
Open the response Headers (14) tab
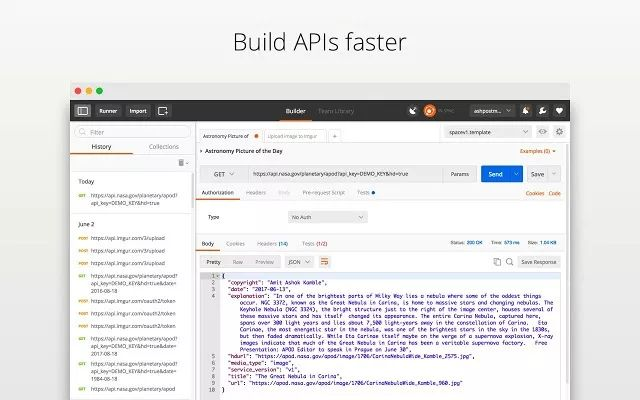[272, 244]
